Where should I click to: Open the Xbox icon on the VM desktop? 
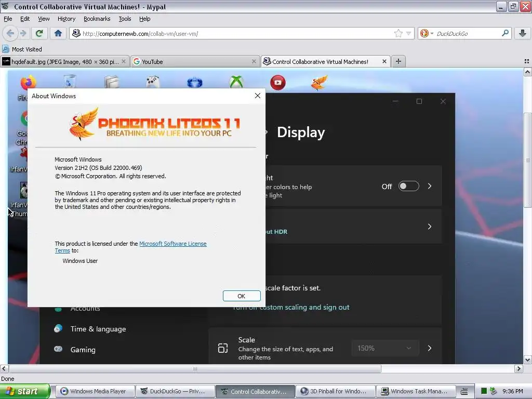click(236, 82)
